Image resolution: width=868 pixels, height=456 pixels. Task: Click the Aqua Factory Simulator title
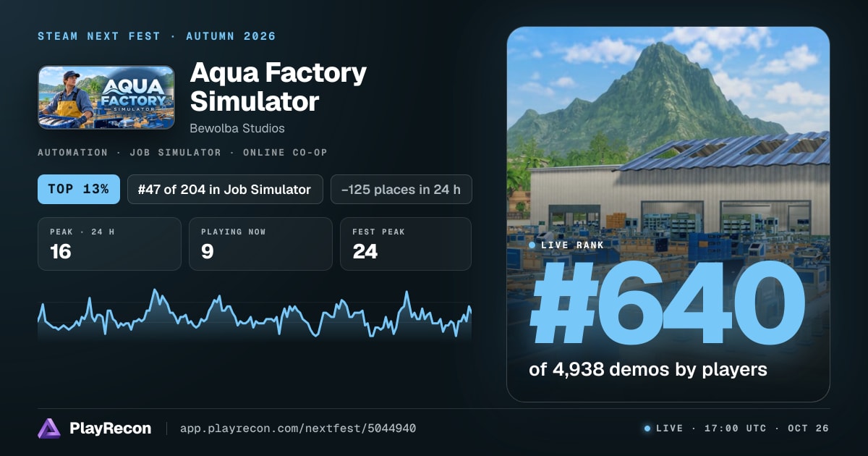pyautogui.click(x=278, y=87)
